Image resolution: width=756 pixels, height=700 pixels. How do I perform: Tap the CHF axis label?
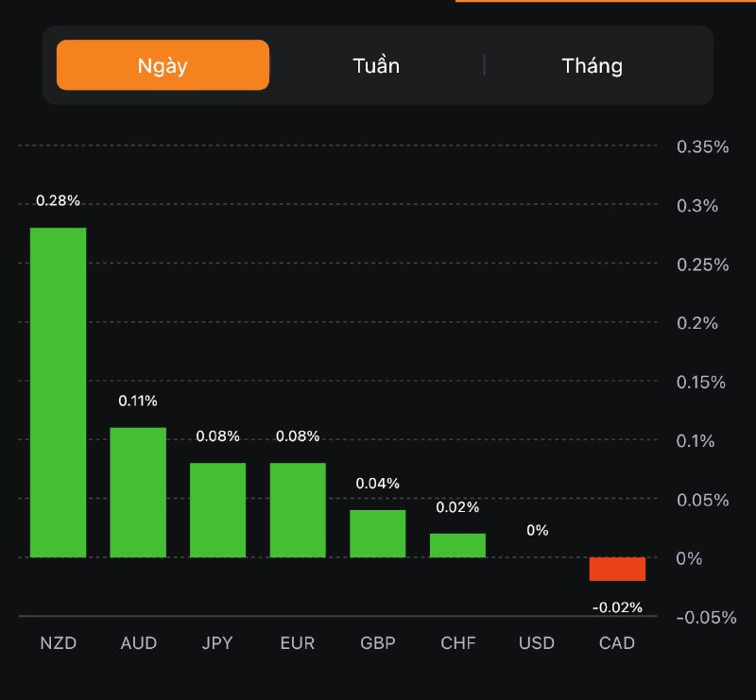tap(458, 643)
